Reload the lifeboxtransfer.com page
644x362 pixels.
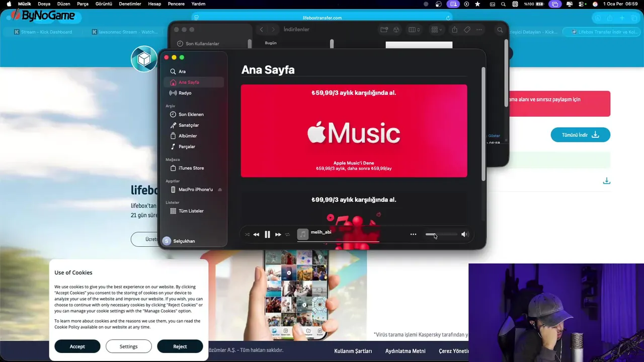coord(448,18)
